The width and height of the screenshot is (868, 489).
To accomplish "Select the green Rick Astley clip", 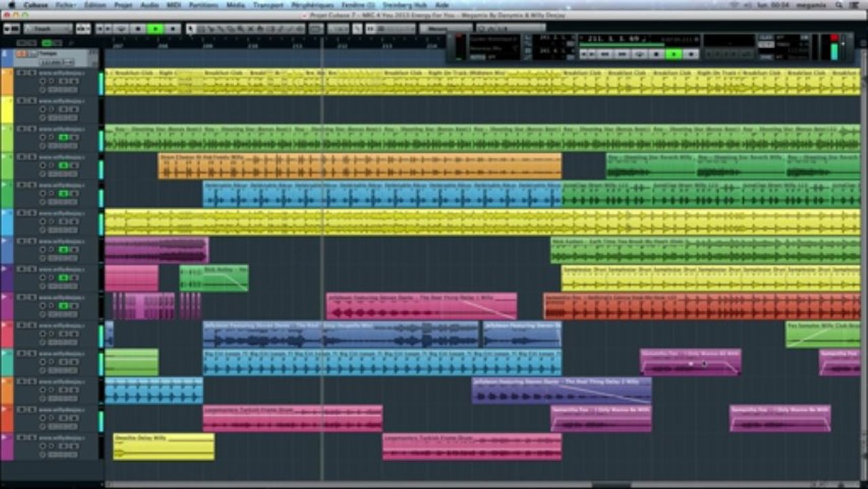I will pyautogui.click(x=214, y=278).
